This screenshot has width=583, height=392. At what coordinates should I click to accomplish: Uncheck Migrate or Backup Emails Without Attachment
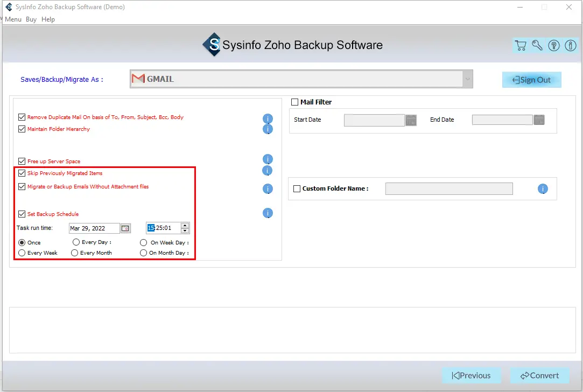pos(22,187)
